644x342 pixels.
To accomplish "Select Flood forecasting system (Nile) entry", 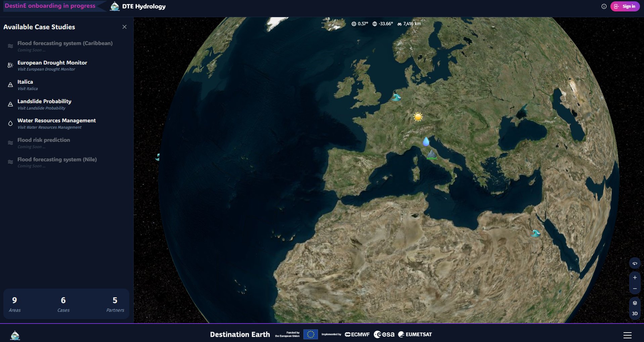I will (66, 162).
